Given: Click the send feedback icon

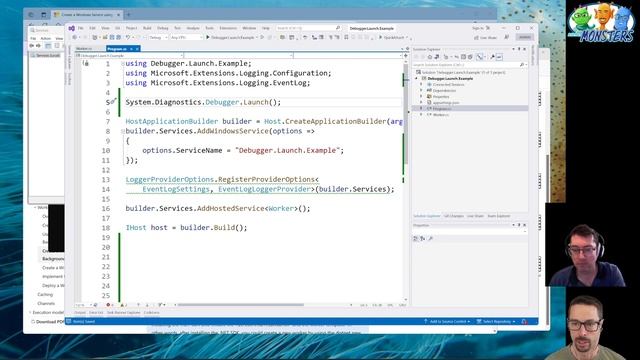Looking at the screenshot, I should [507, 38].
